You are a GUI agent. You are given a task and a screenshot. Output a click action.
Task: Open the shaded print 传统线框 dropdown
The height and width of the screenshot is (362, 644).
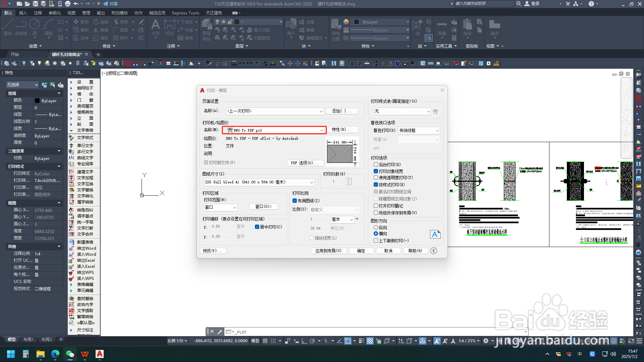click(x=419, y=130)
